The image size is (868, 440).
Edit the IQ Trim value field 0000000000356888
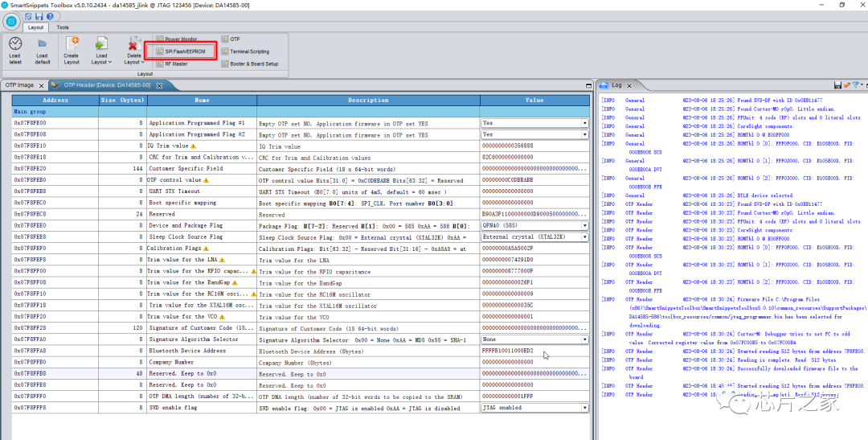534,146
